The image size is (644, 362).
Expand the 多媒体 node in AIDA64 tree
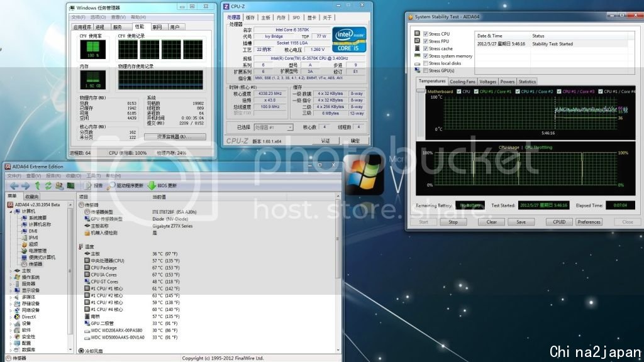click(11, 297)
